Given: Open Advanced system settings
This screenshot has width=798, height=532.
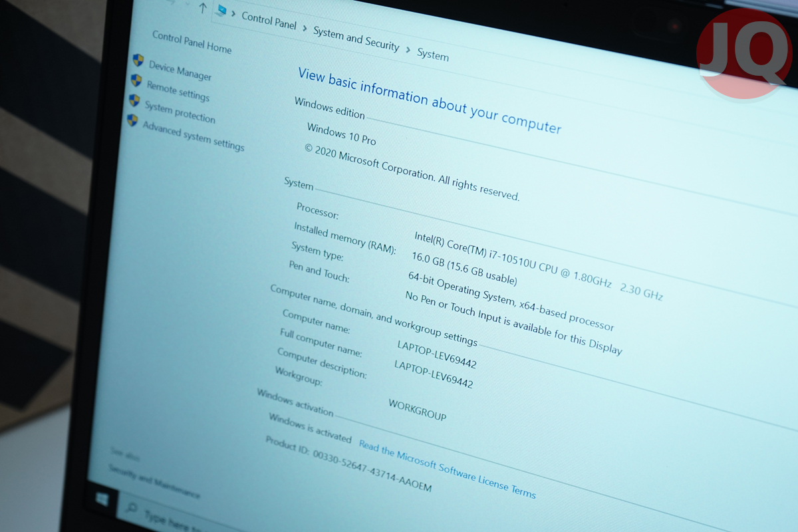Looking at the screenshot, I should tap(194, 136).
